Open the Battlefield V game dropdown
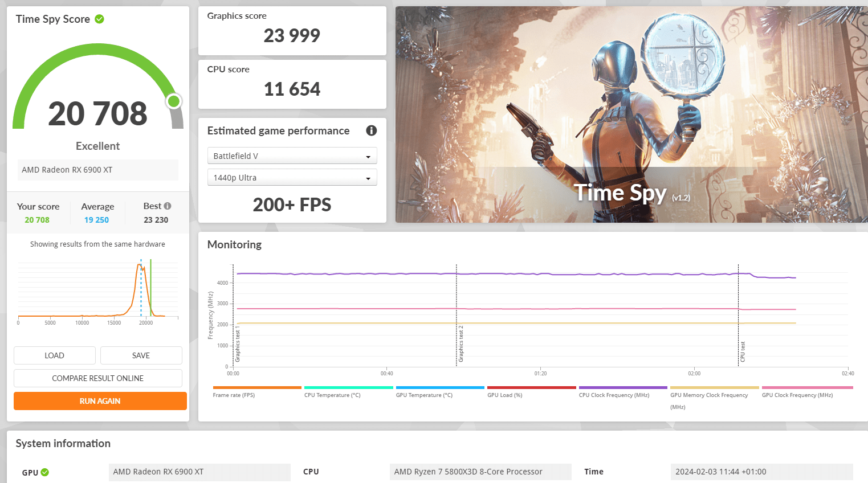 pos(292,156)
